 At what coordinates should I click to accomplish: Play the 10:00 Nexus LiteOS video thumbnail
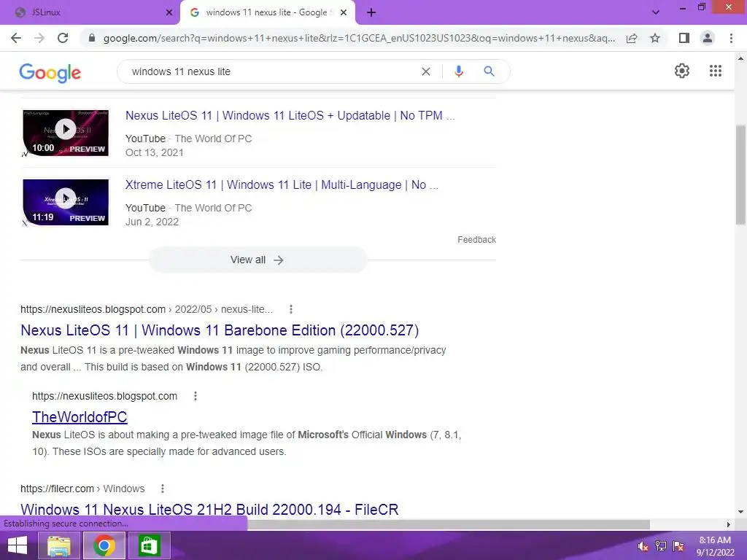[66, 133]
